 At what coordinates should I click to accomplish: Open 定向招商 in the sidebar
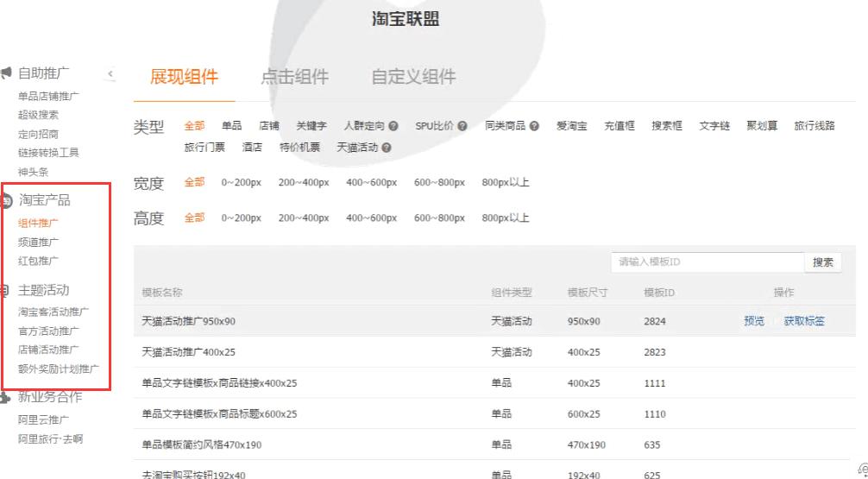point(38,134)
